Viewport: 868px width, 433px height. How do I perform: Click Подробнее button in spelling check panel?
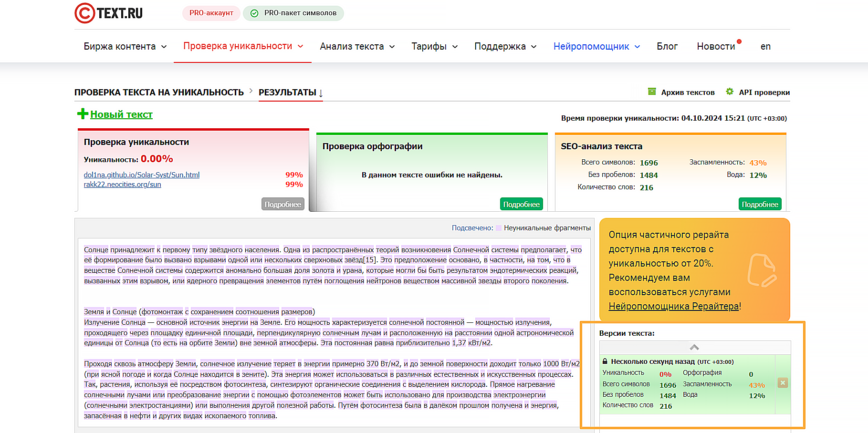click(x=522, y=204)
